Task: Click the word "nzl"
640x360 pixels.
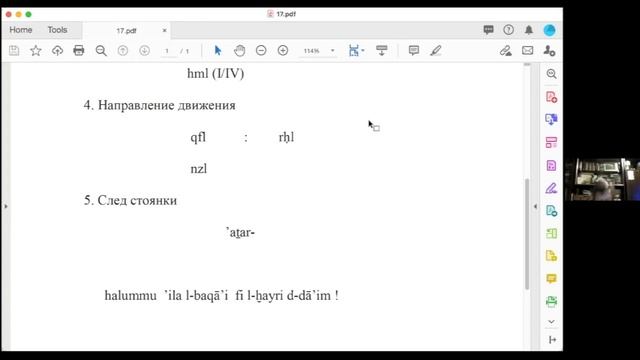Action: tap(199, 169)
